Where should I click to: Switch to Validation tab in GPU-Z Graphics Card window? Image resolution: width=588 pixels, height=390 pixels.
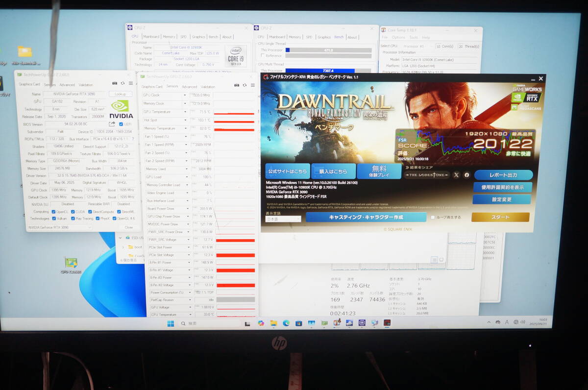[86, 85]
